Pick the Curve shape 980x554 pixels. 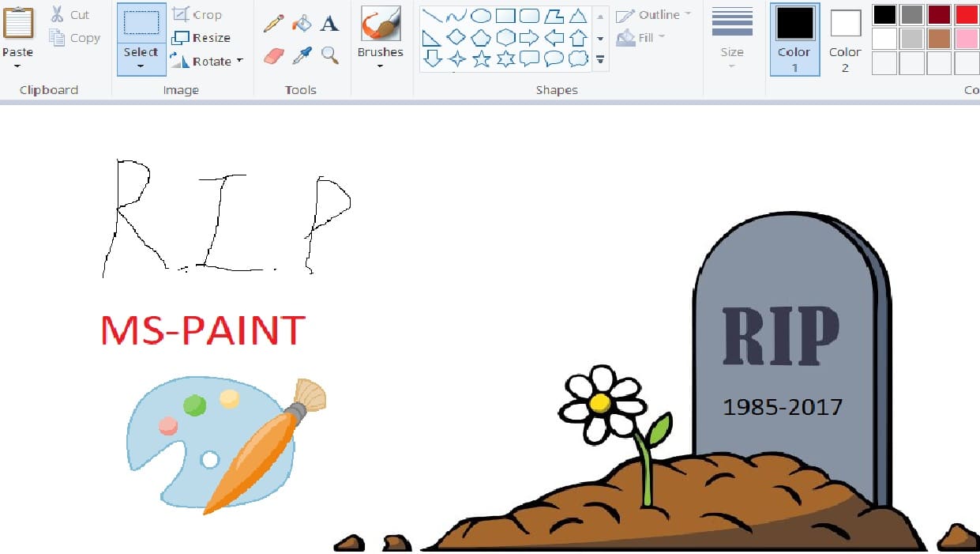click(x=456, y=15)
